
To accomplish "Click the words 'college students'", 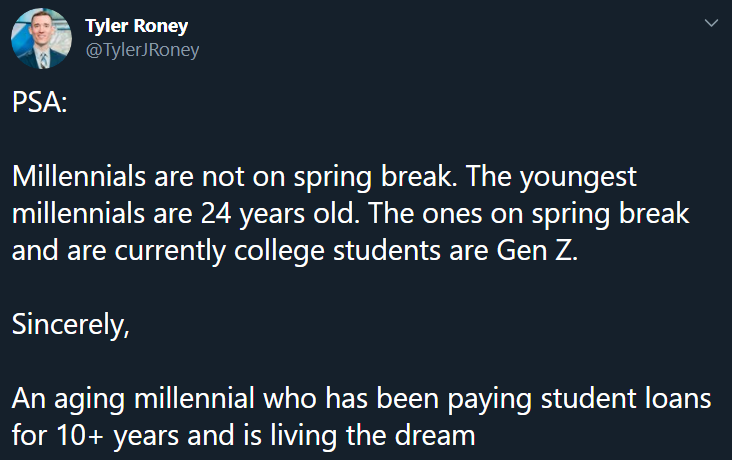I will tap(337, 251).
